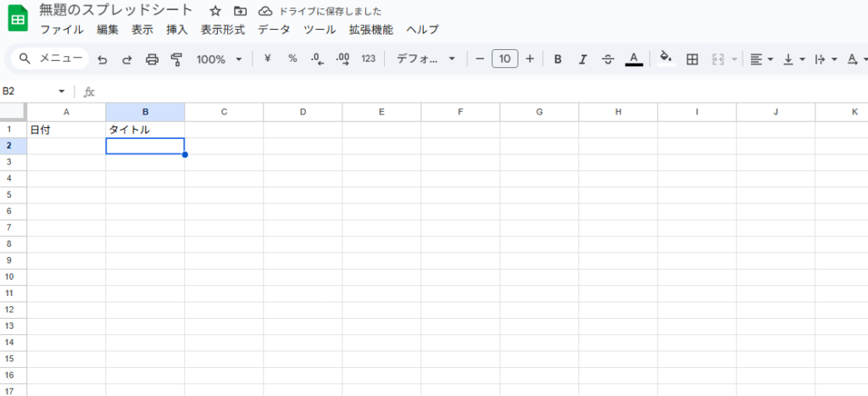
Task: Toggle strikethrough formatting
Action: pyautogui.click(x=608, y=59)
